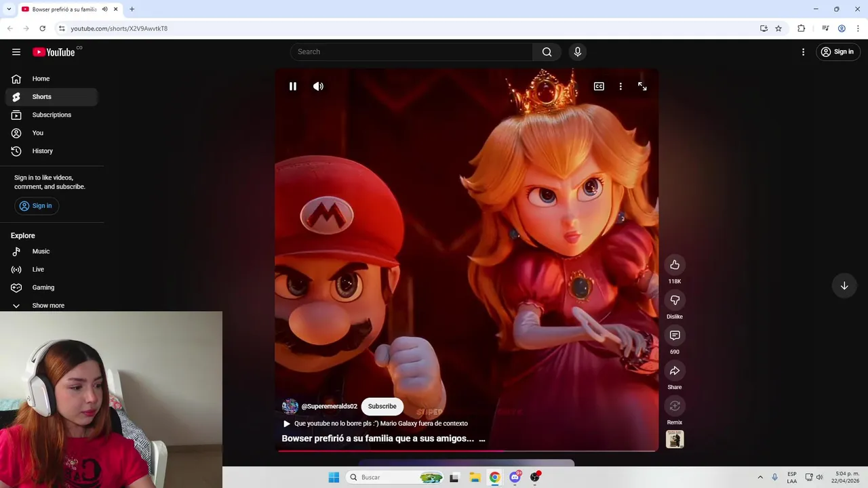Toggle closed captions on the Short
This screenshot has width=868, height=488.
coord(599,86)
